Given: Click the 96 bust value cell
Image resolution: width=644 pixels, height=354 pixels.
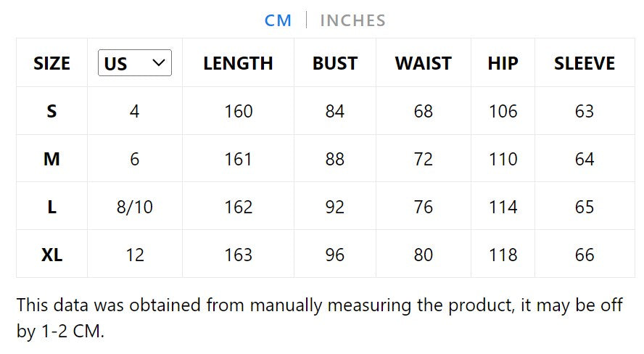Looking at the screenshot, I should pos(335,255).
